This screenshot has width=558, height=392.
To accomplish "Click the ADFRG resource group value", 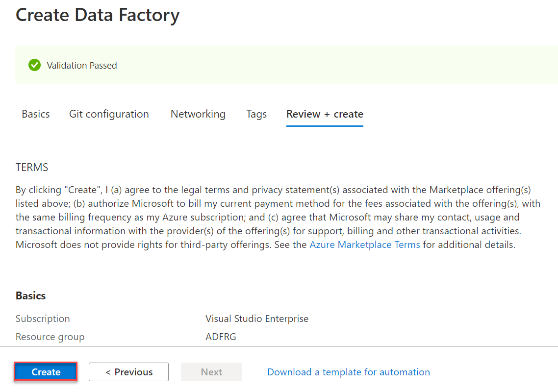I will click(x=221, y=337).
